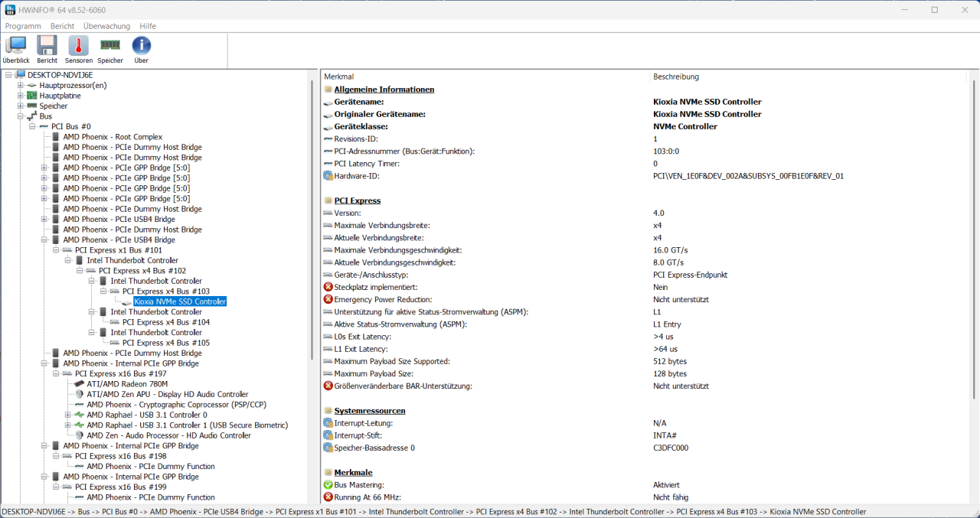
Task: Collapse the Bus tree node
Action: coord(21,116)
